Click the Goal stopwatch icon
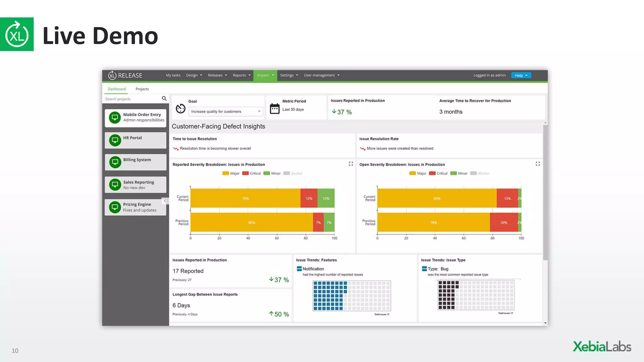 click(180, 109)
